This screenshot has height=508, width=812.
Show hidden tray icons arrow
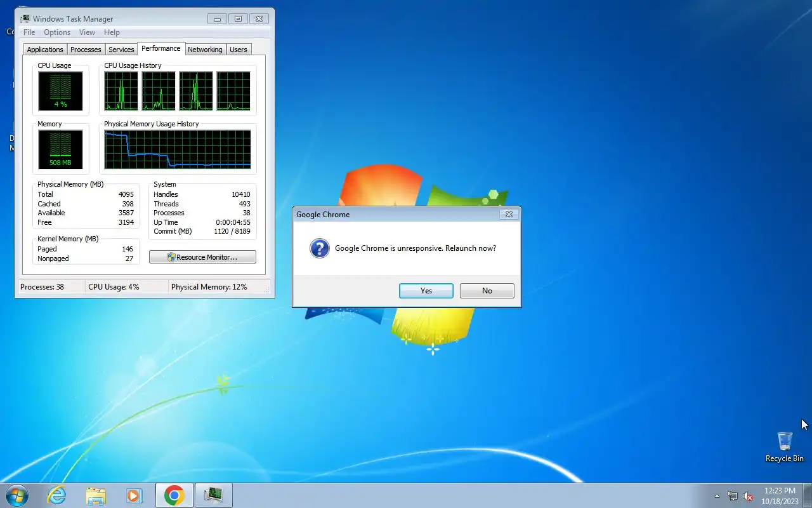717,496
